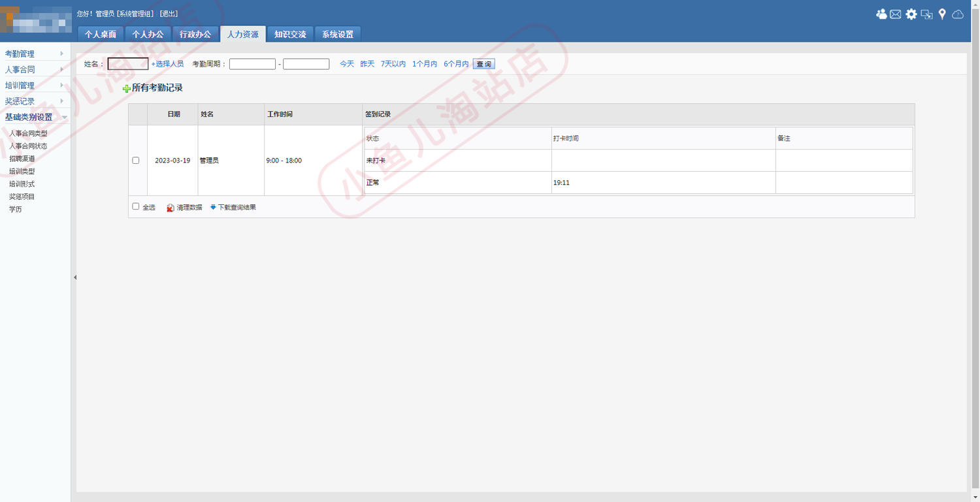Viewport: 980px width, 502px height.
Task: Filter by 今天 link
Action: point(347,64)
